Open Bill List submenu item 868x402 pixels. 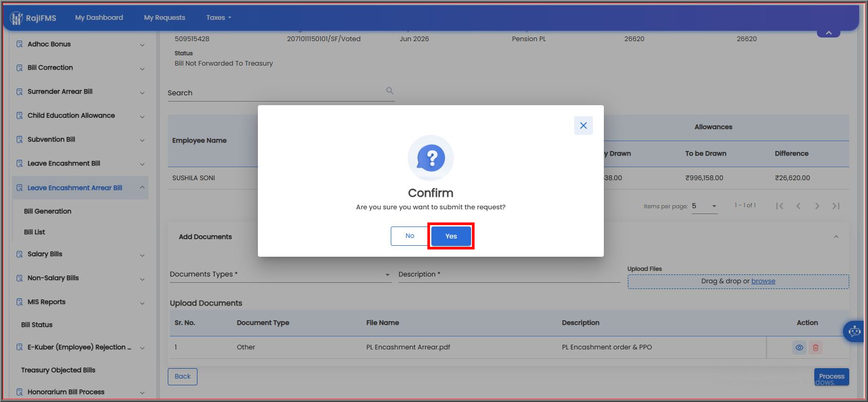(34, 232)
